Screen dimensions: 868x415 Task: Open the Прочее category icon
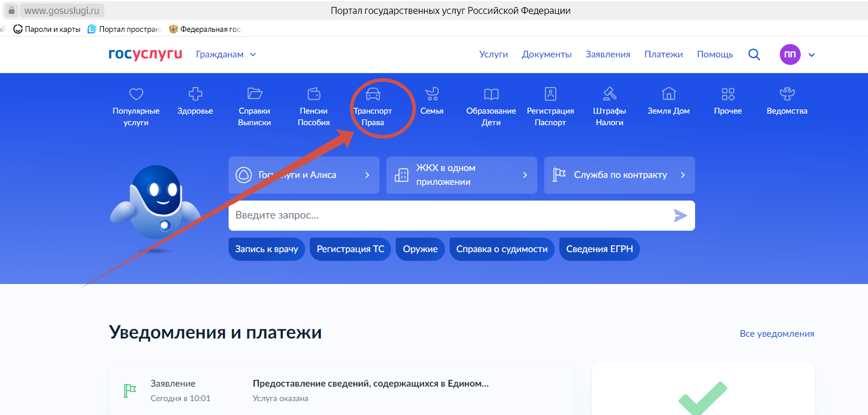click(x=728, y=101)
